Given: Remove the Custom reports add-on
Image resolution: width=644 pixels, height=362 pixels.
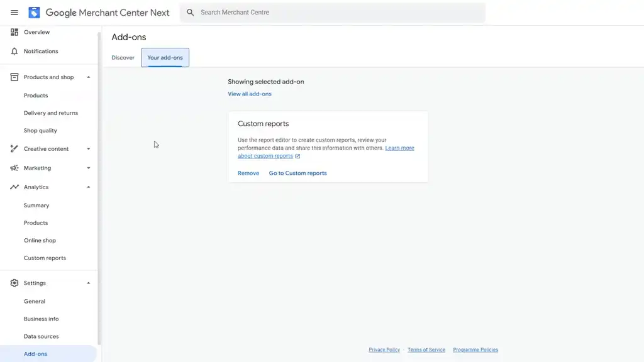Looking at the screenshot, I should click(x=248, y=173).
